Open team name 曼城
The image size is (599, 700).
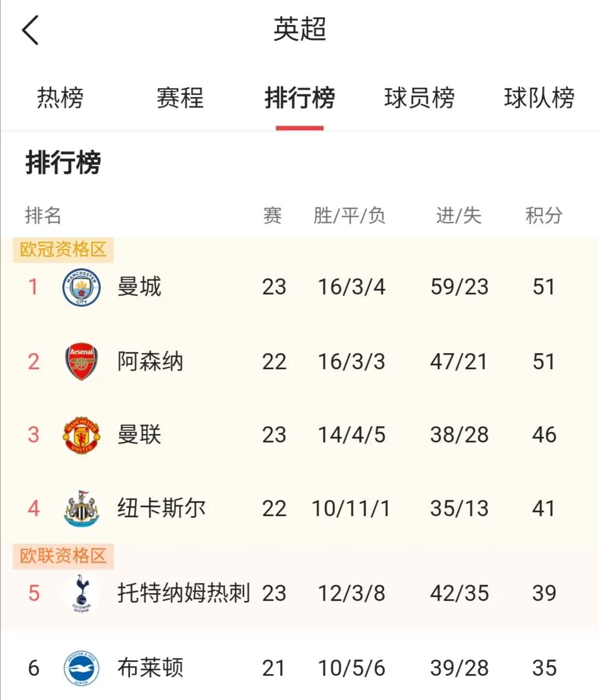click(139, 287)
